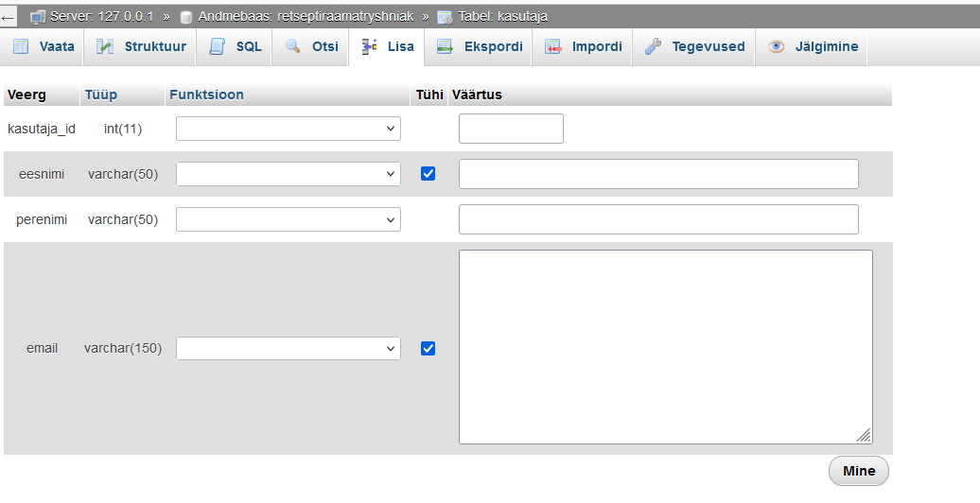
Task: Click the Struktuur tab icon
Action: [x=106, y=46]
